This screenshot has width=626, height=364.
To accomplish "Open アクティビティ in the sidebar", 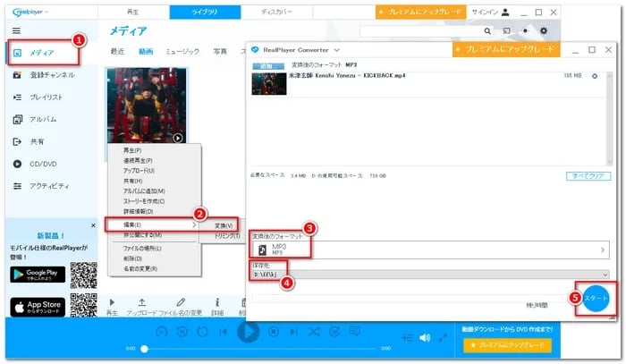I will point(41,186).
